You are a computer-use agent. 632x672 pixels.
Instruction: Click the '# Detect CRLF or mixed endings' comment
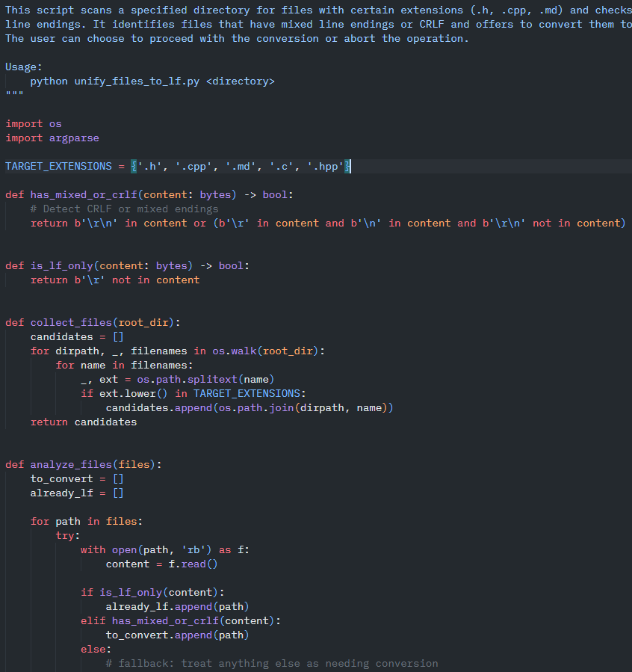point(125,209)
